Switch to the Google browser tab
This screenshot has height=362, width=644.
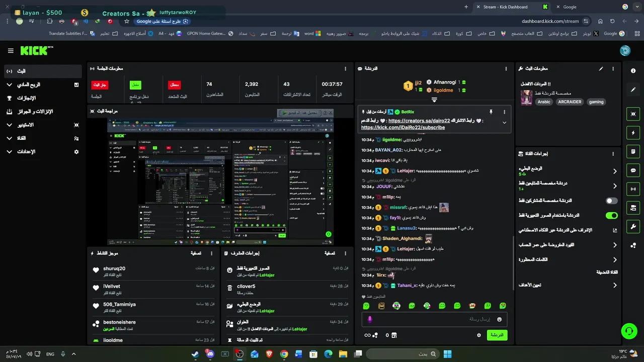[593, 7]
